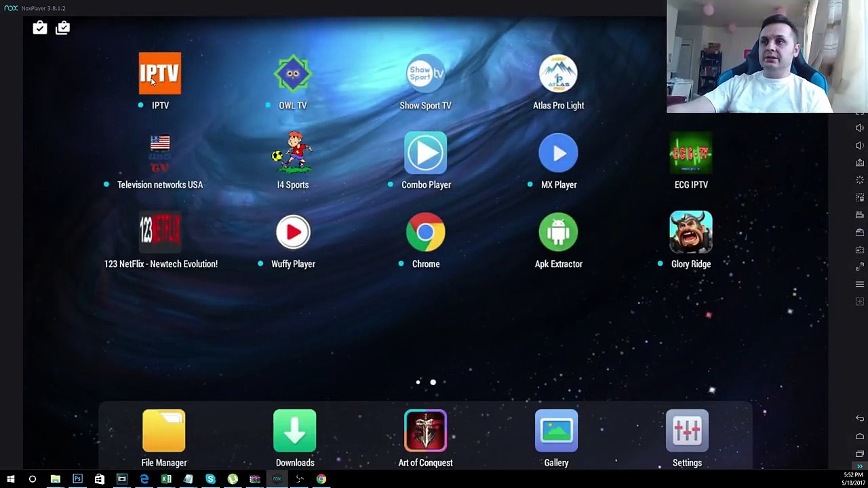
Task: Open Show Sport TV app
Action: [x=426, y=73]
